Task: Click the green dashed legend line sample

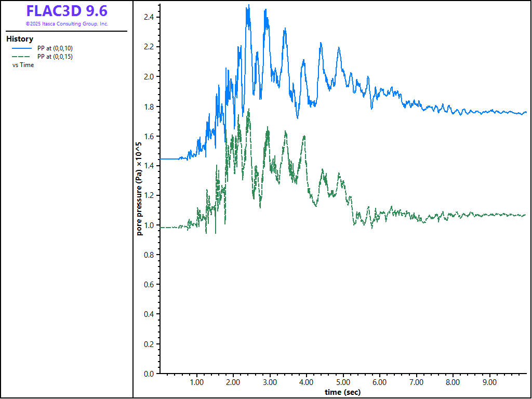Action: pos(22,57)
